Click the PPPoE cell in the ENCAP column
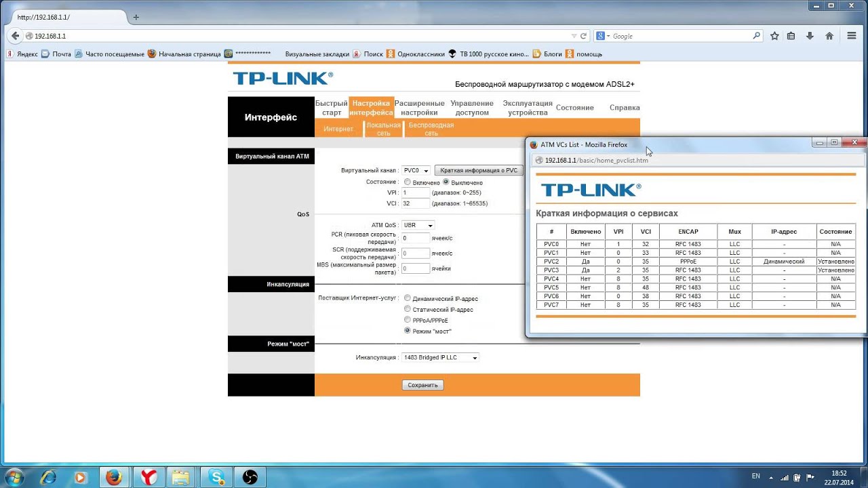This screenshot has height=488, width=868. 688,261
